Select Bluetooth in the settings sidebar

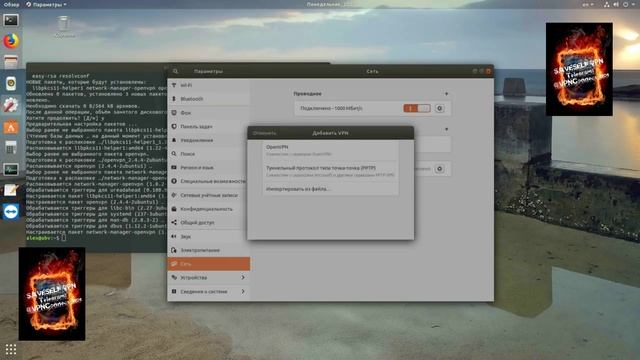tap(209, 99)
